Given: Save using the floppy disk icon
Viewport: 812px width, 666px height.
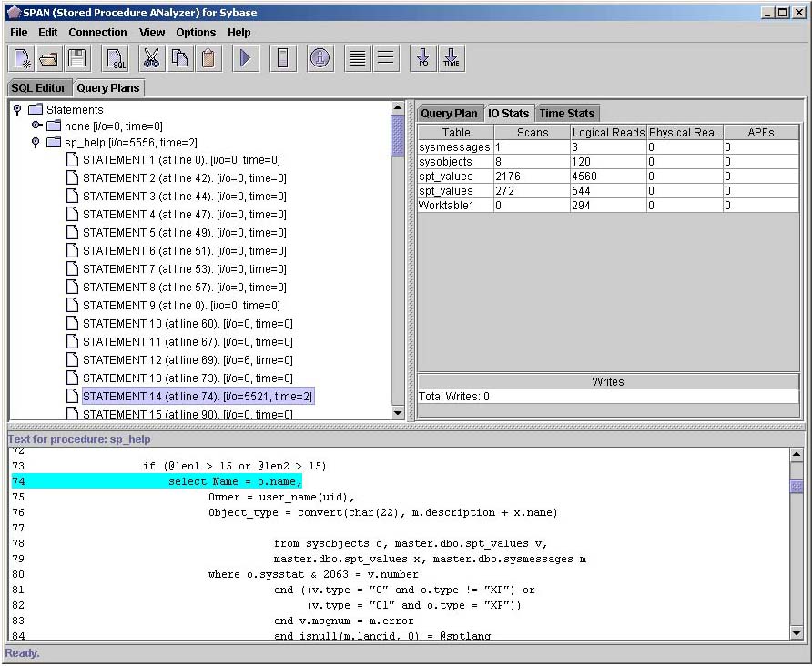Looking at the screenshot, I should (77, 58).
